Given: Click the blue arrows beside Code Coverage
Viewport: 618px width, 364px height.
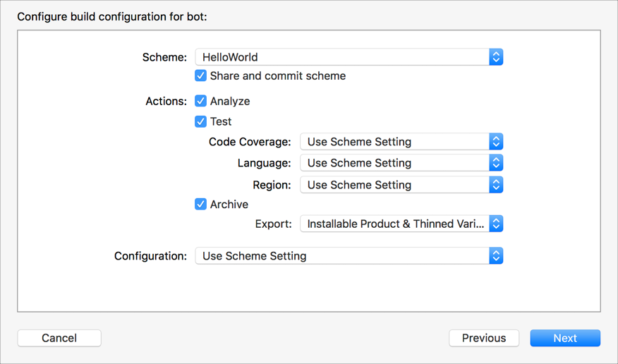Looking at the screenshot, I should pos(496,142).
